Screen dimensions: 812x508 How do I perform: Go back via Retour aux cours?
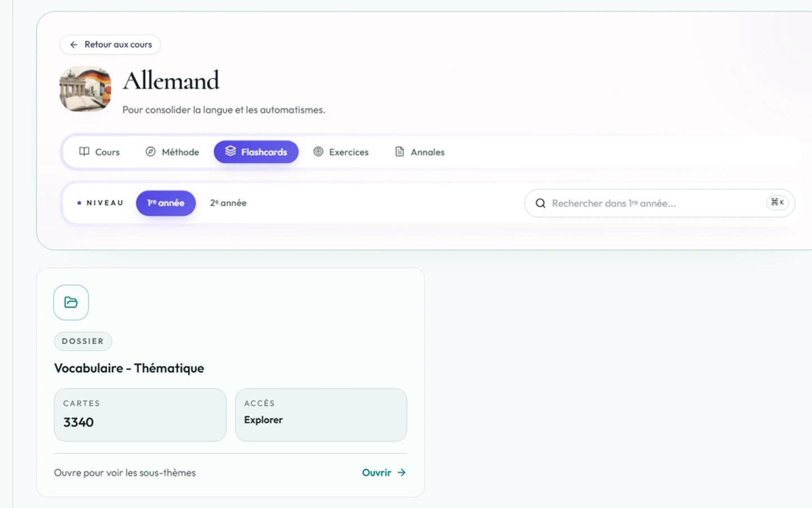111,45
